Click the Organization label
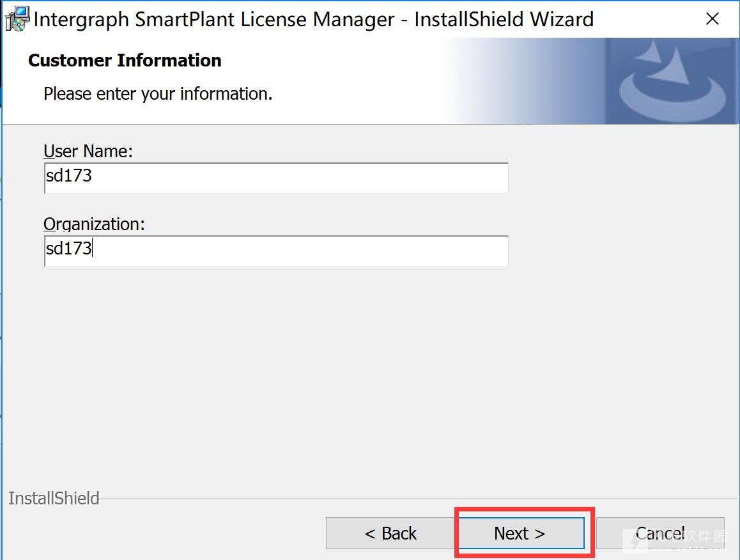740x560 pixels. tap(94, 224)
